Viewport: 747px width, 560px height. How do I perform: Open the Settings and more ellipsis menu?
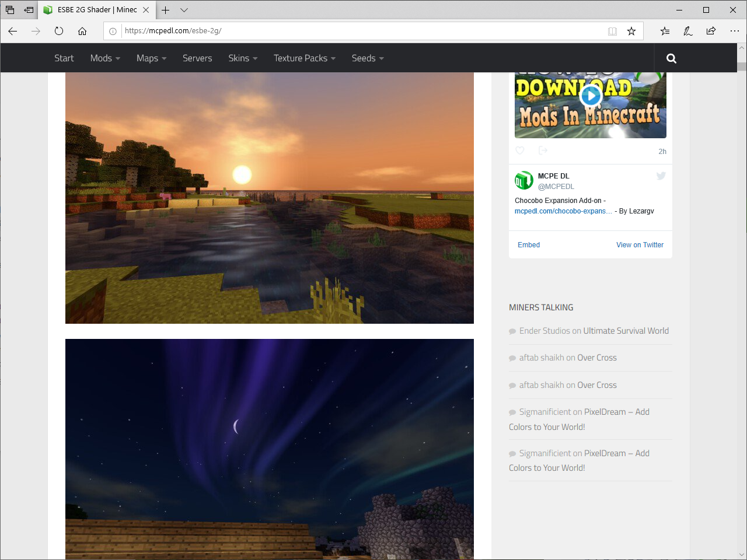pyautogui.click(x=734, y=31)
